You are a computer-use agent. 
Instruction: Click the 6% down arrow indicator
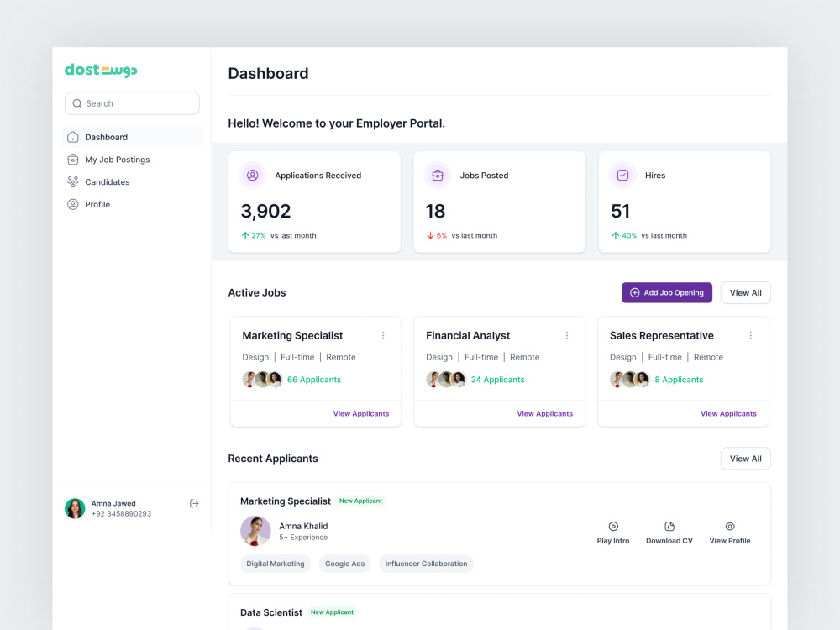(x=437, y=236)
